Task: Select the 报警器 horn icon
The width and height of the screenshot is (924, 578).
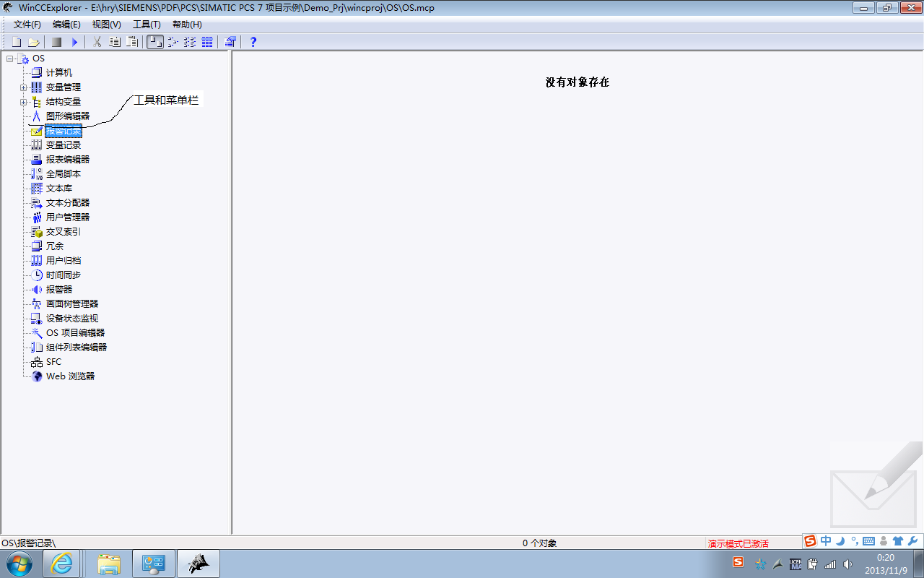Action: point(37,290)
